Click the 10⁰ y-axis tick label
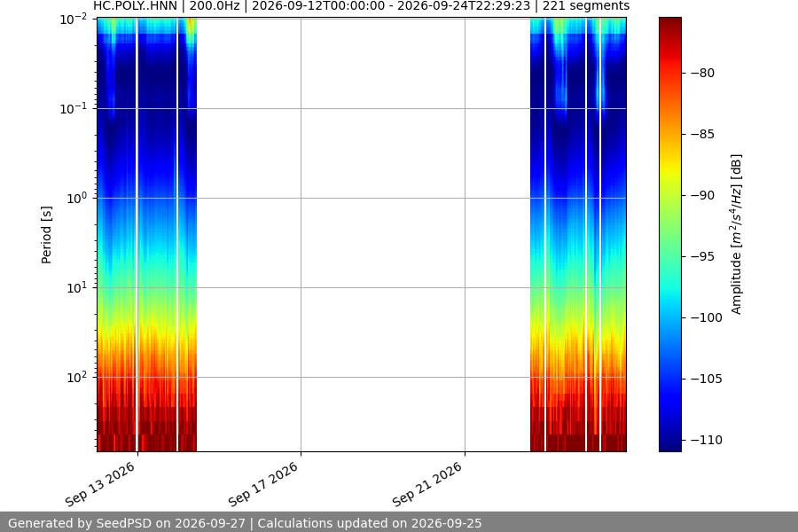The width and height of the screenshot is (798, 532). (x=77, y=198)
